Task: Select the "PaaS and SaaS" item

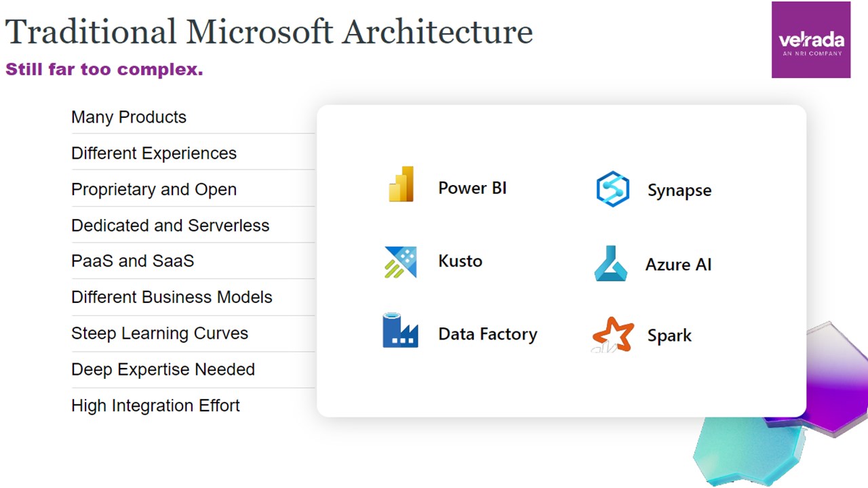Action: [133, 261]
